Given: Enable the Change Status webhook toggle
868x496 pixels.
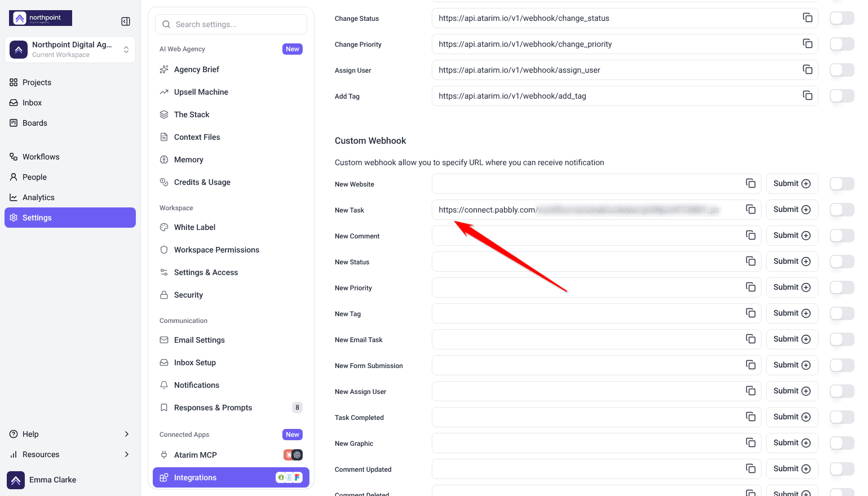Looking at the screenshot, I should pyautogui.click(x=842, y=18).
